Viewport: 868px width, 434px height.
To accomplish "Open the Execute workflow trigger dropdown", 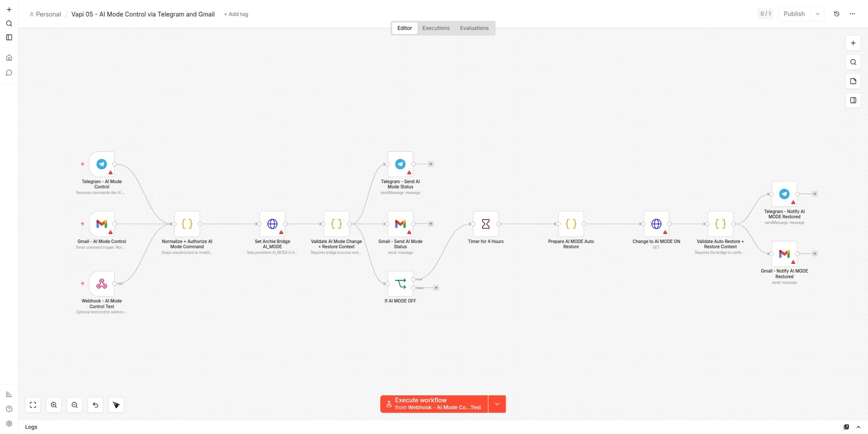I will [x=497, y=404].
